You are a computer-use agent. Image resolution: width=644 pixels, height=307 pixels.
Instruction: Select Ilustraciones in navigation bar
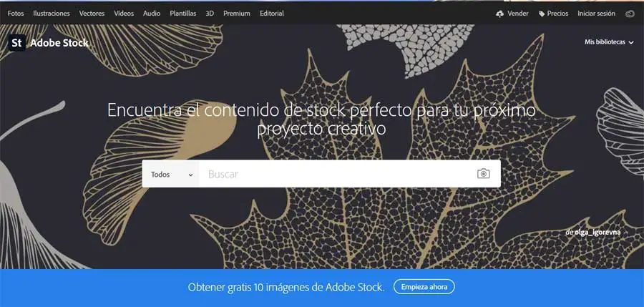click(52, 14)
